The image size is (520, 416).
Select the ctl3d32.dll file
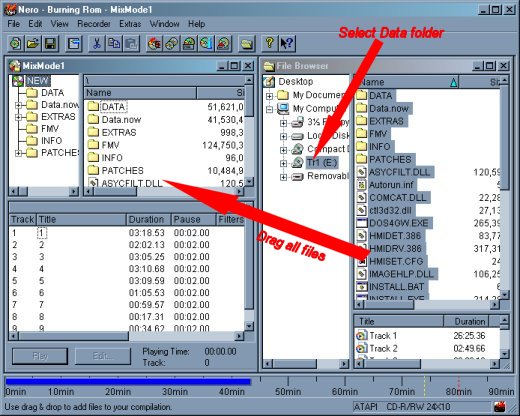390,210
